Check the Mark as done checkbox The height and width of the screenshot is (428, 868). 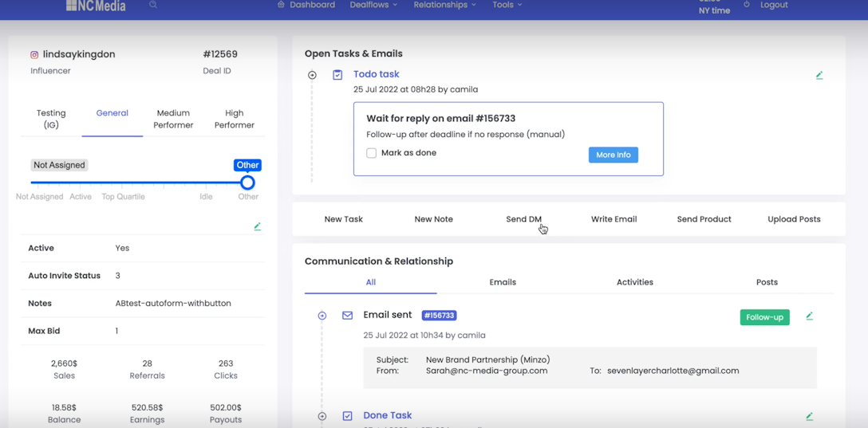point(372,153)
